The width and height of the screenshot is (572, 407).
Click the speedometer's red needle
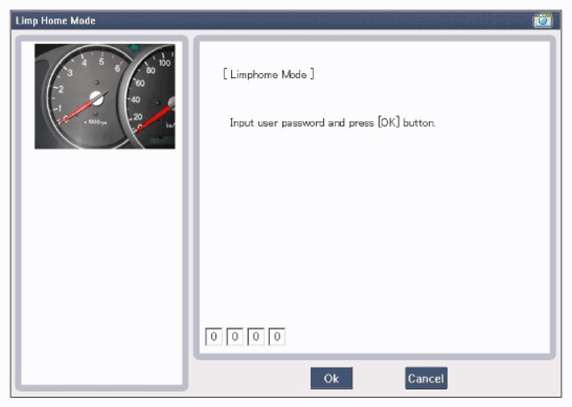point(154,119)
